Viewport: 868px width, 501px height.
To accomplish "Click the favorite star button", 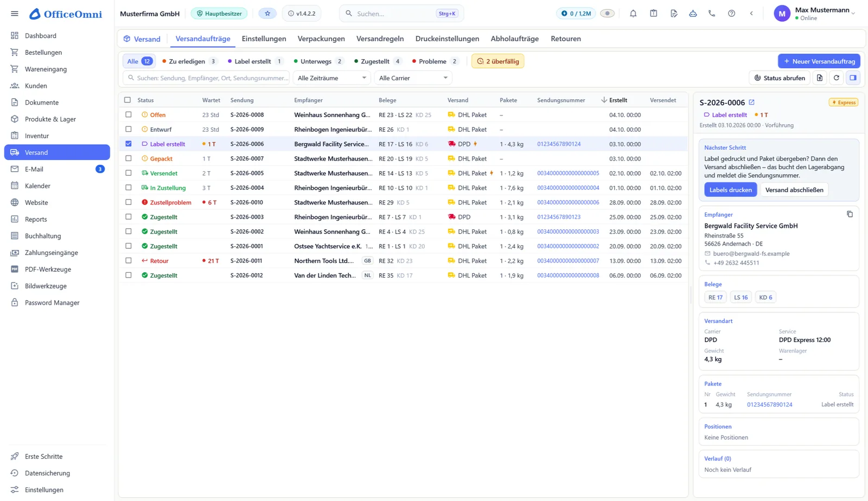I will coord(267,14).
